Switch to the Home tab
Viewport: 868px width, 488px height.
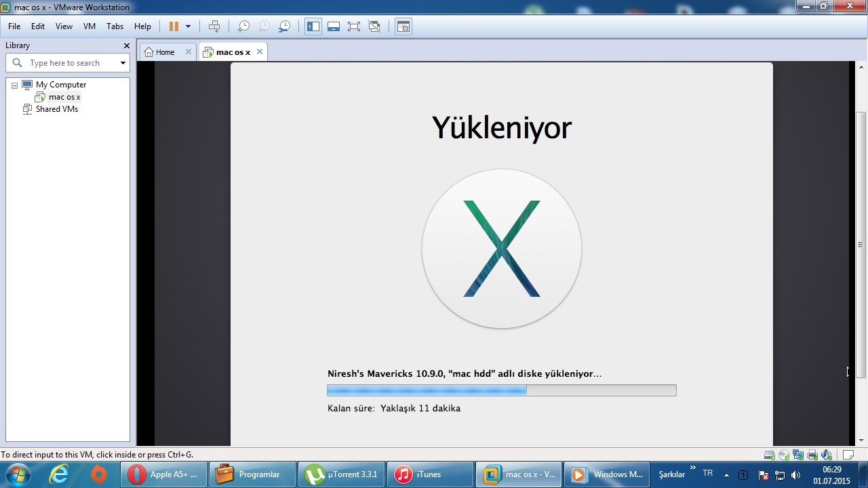click(165, 52)
